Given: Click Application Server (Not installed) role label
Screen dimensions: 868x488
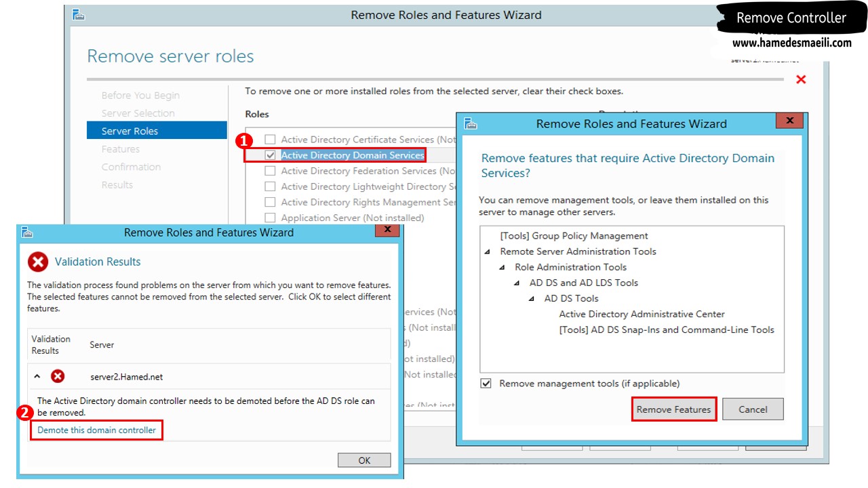Looking at the screenshot, I should pos(353,218).
